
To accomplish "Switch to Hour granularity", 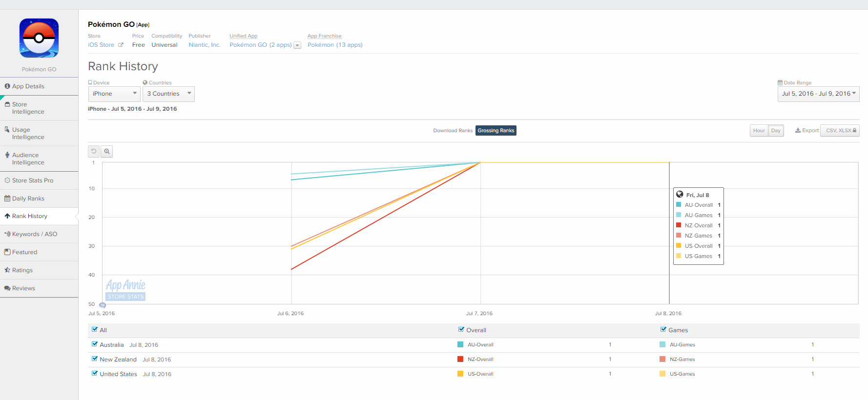I will tap(759, 130).
